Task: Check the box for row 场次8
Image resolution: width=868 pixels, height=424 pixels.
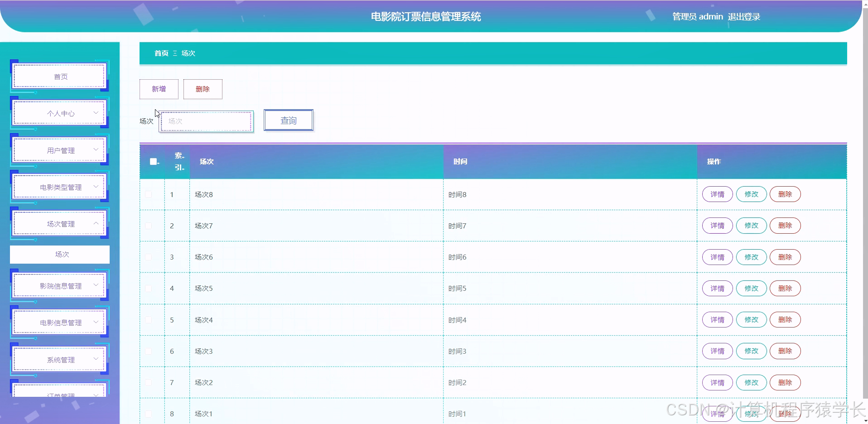Action: tap(148, 194)
